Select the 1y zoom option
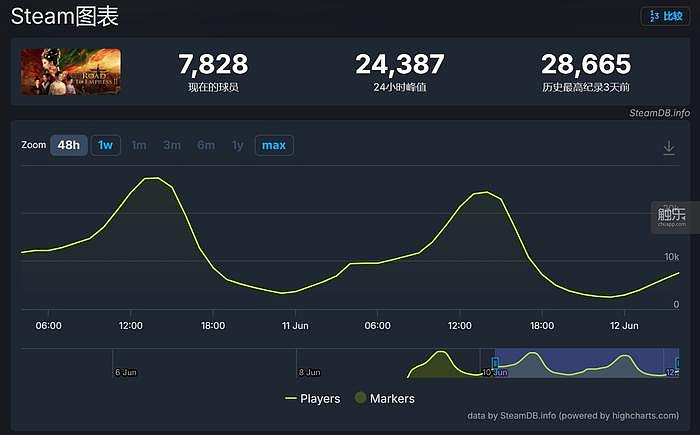 pyautogui.click(x=238, y=145)
